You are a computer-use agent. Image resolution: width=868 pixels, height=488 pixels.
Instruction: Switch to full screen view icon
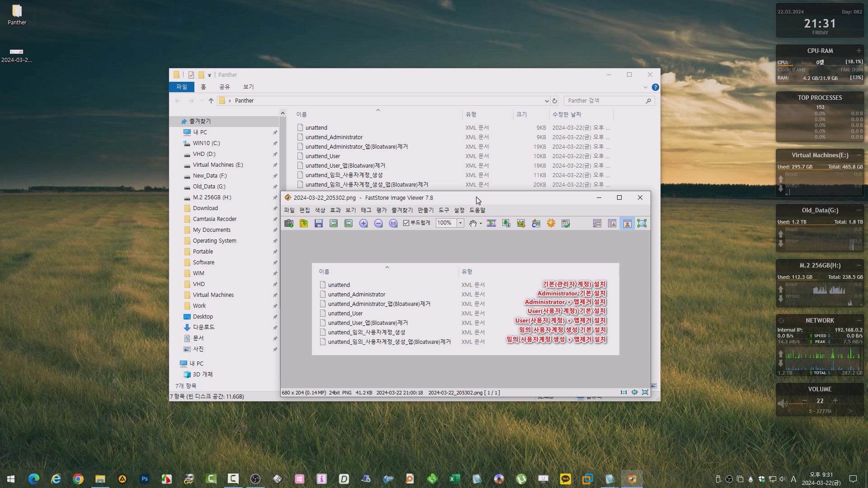[x=642, y=223]
